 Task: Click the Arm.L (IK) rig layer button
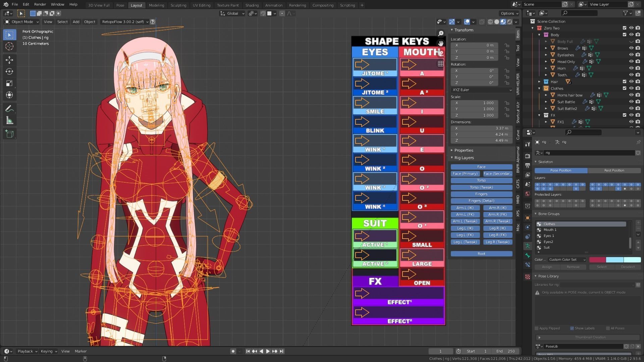click(x=465, y=208)
